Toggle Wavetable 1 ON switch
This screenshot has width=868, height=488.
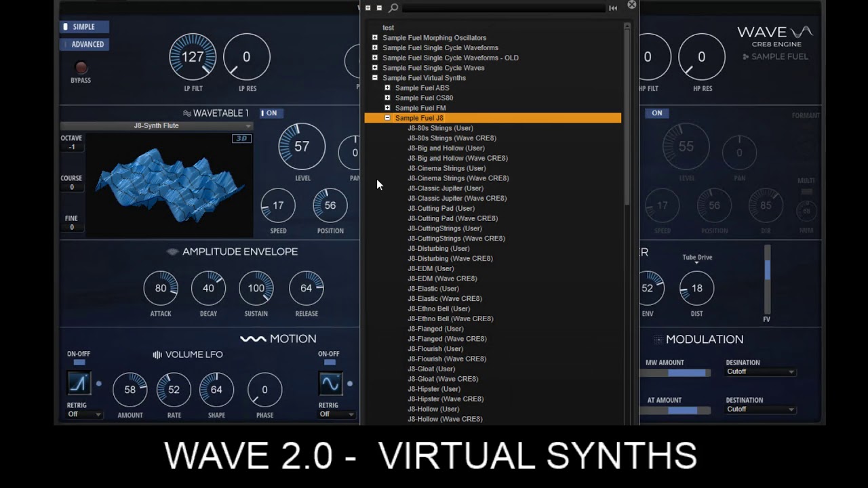pyautogui.click(x=271, y=113)
